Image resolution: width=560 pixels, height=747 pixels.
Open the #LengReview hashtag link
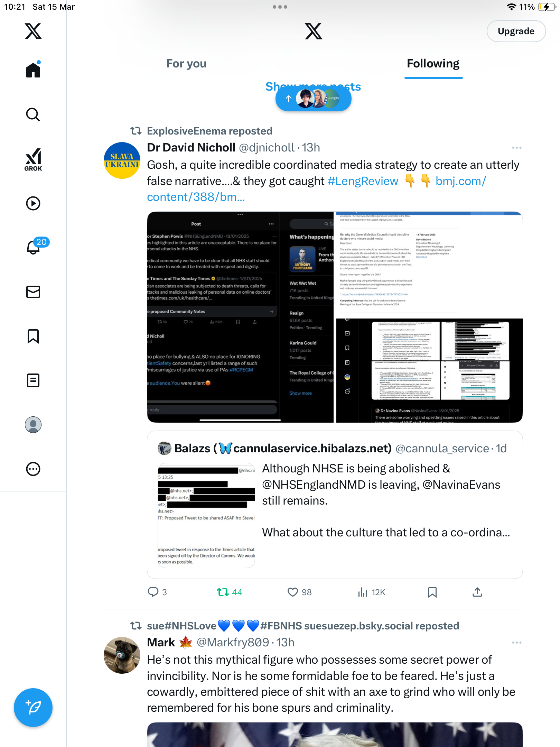pyautogui.click(x=363, y=181)
